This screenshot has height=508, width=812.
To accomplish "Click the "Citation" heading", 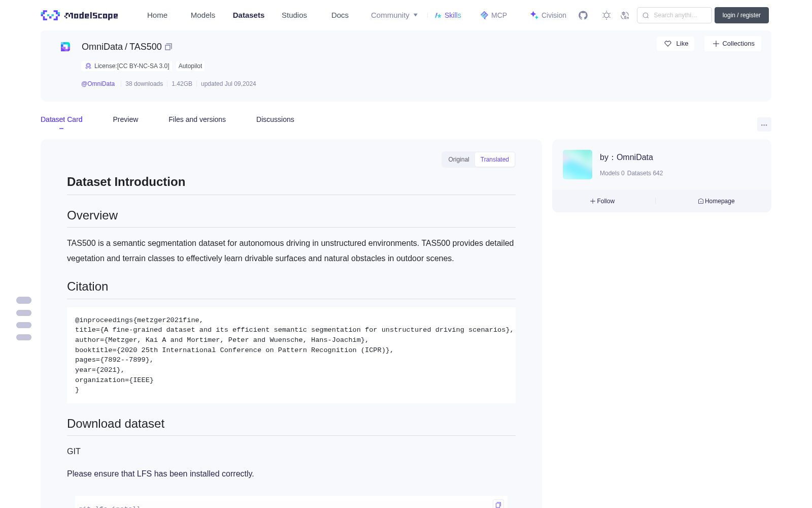I will tap(87, 287).
